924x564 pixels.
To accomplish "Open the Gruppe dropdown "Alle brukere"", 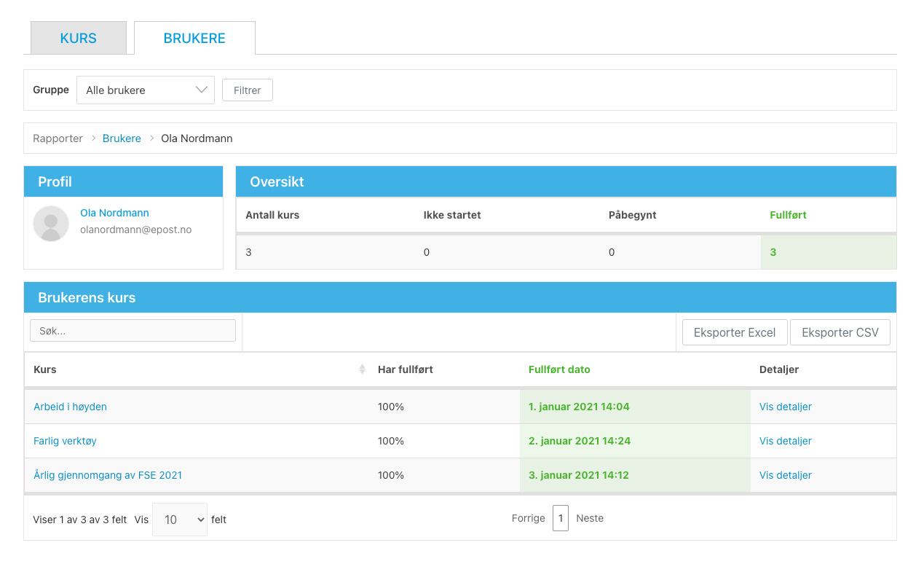I will [146, 90].
